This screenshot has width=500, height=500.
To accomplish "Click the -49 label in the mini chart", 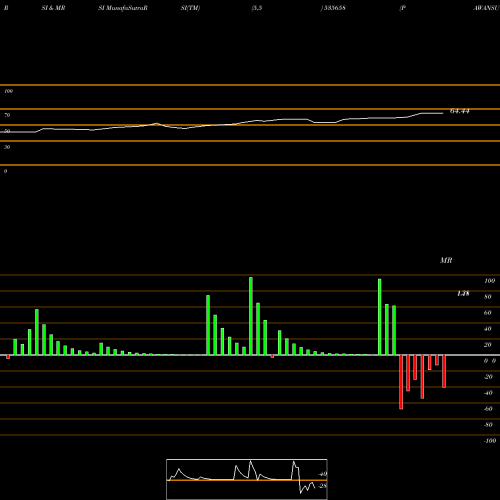I will (x=323, y=474).
